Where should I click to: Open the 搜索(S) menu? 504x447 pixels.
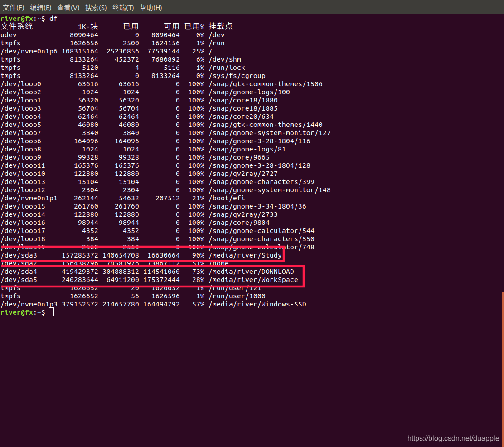[x=96, y=7]
